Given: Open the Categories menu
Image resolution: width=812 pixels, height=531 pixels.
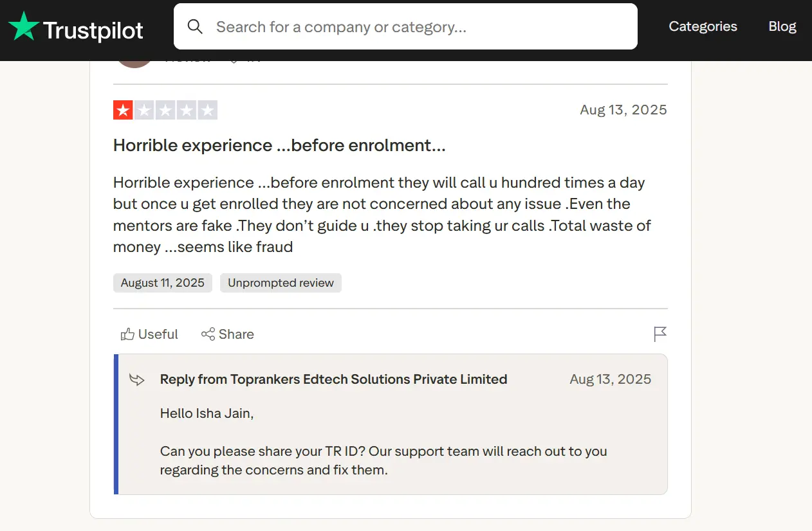Looking at the screenshot, I should click(x=703, y=26).
